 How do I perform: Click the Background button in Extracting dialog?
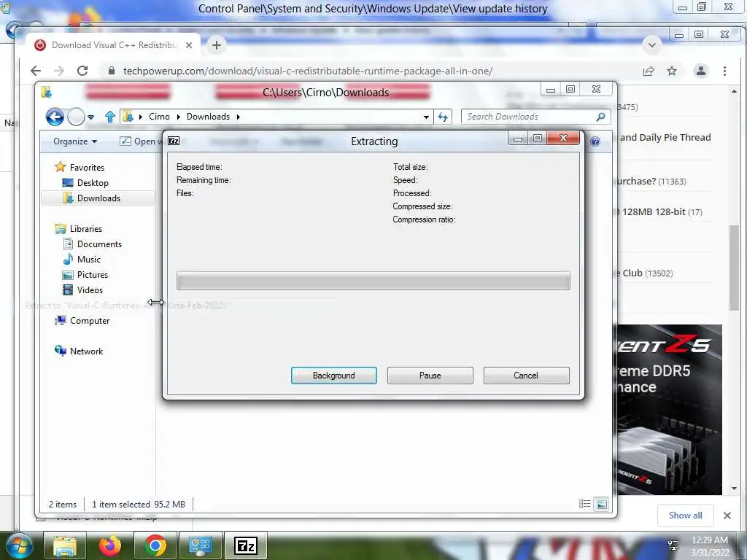(x=333, y=376)
